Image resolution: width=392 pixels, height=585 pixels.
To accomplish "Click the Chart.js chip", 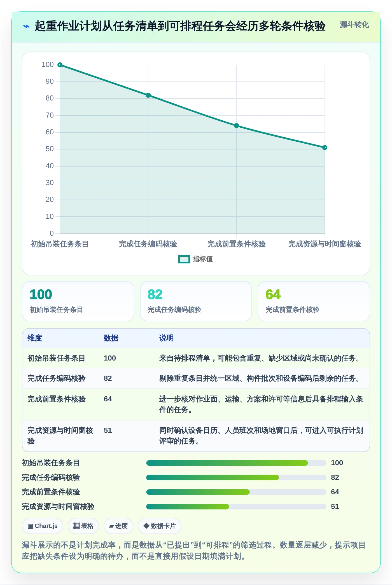I will tap(43, 526).
